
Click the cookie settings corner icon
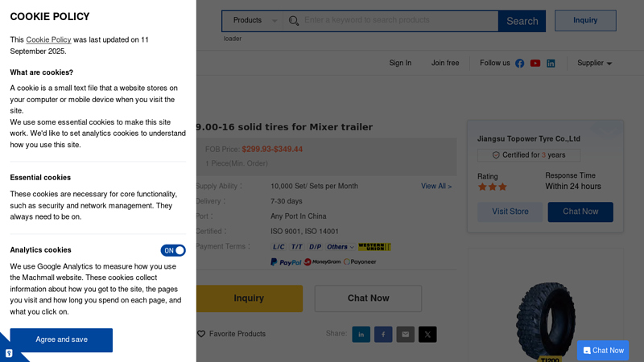9,352
